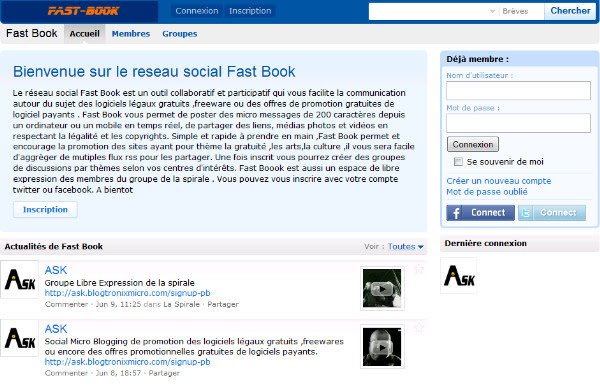Focus the top search text field
Screen dimensions: 600x390
tap(428, 11)
